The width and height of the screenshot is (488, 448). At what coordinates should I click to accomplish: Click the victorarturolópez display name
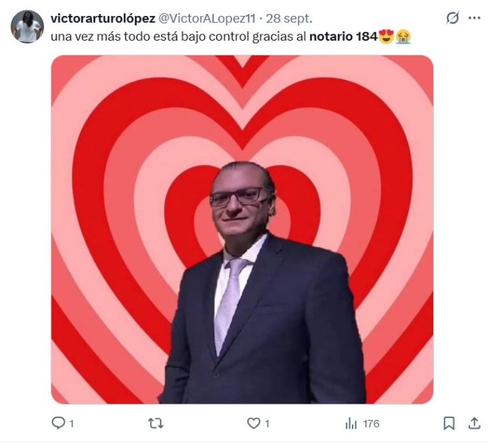click(103, 18)
